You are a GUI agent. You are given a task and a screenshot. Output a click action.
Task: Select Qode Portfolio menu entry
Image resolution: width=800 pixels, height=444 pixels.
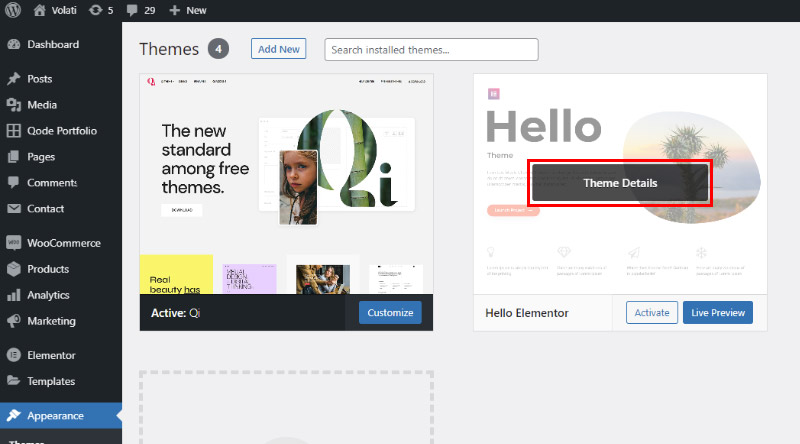click(61, 131)
